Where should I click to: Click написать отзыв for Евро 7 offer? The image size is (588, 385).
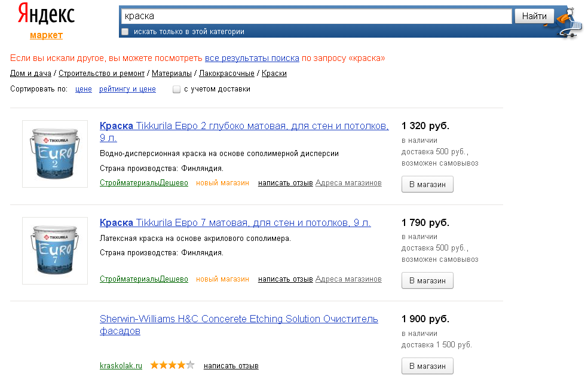pos(286,279)
